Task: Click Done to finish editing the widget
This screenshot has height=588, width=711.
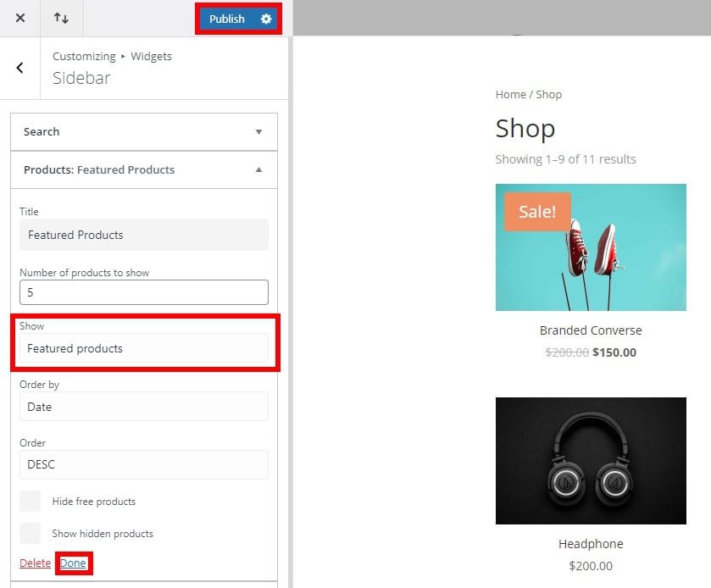Action: pos(74,563)
